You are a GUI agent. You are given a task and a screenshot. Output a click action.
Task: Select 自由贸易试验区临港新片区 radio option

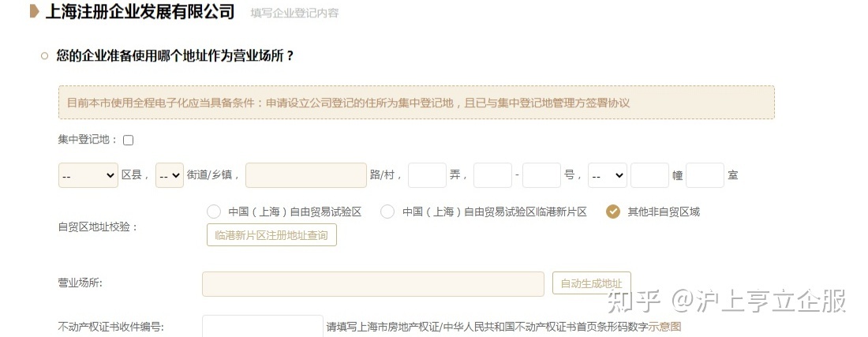coord(387,212)
